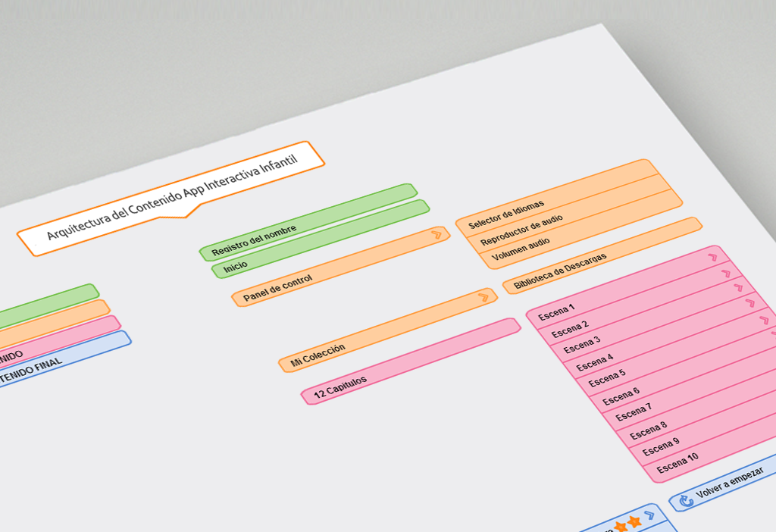Click the arrow icon on Escena 1 row

click(712, 257)
